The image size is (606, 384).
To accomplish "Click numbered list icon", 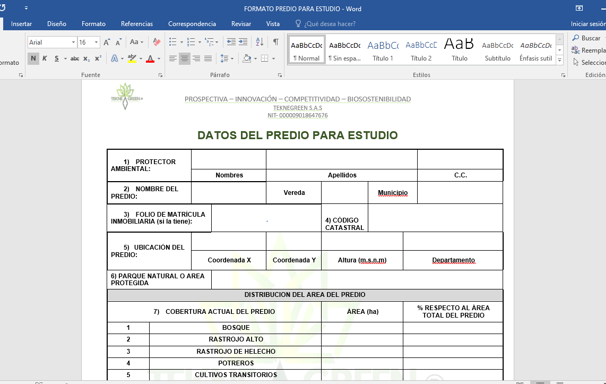I will pos(191,42).
